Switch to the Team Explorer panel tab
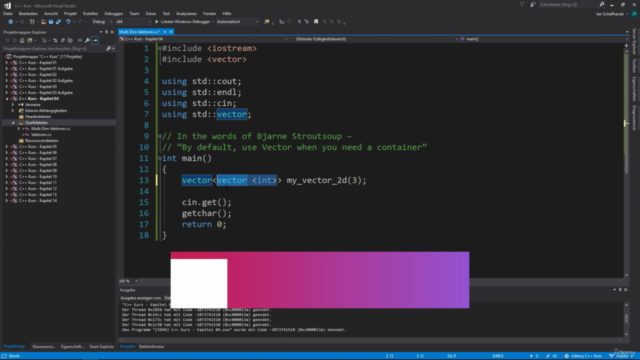Screen dimensions: 640x360 pyautogui.click(x=102, y=347)
